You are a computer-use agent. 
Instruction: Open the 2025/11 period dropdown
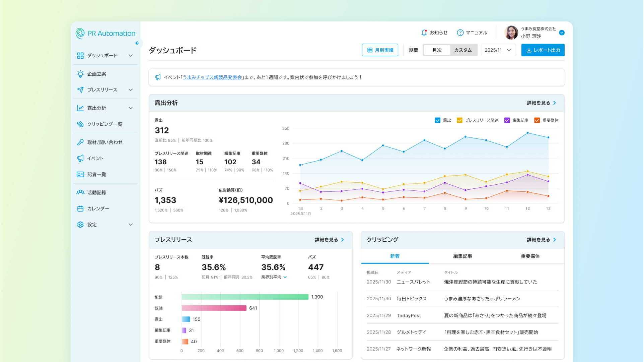(498, 50)
